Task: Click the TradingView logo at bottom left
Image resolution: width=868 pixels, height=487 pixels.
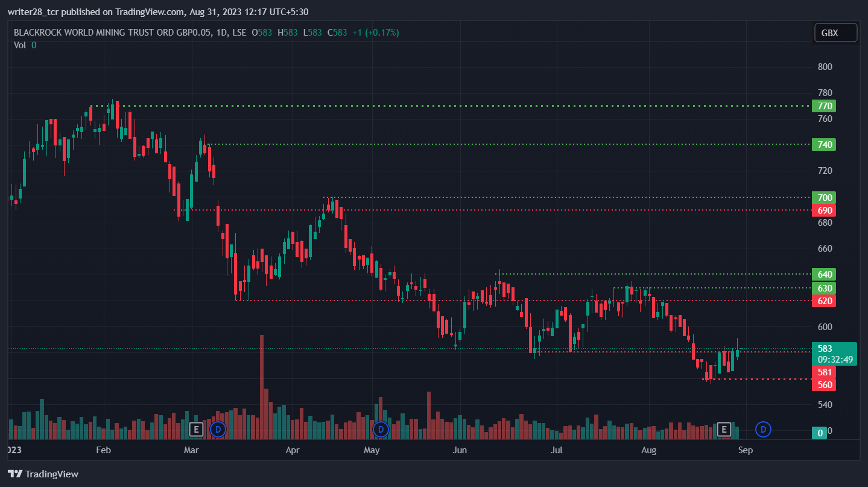Action: point(43,474)
